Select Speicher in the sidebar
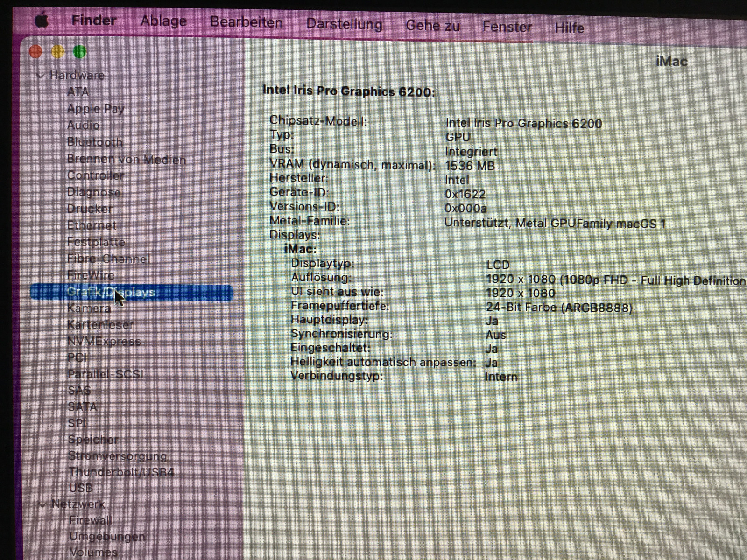The height and width of the screenshot is (560, 747). (x=93, y=440)
